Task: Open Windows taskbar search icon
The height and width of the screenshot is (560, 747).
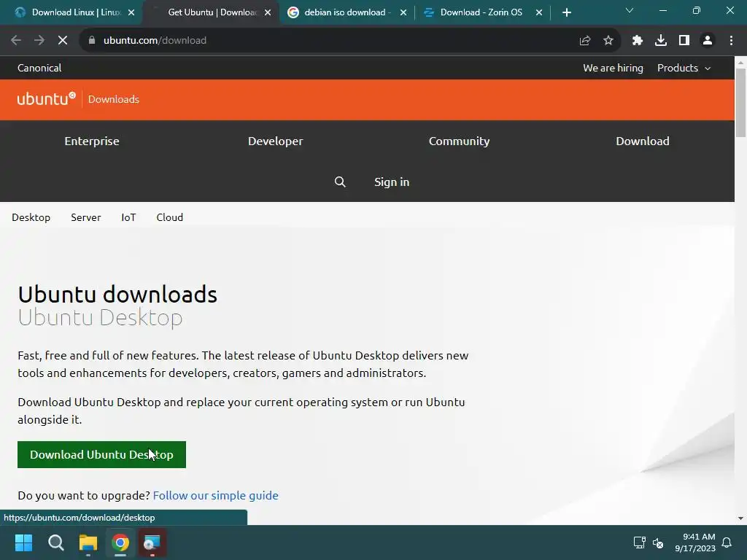Action: tap(55, 542)
